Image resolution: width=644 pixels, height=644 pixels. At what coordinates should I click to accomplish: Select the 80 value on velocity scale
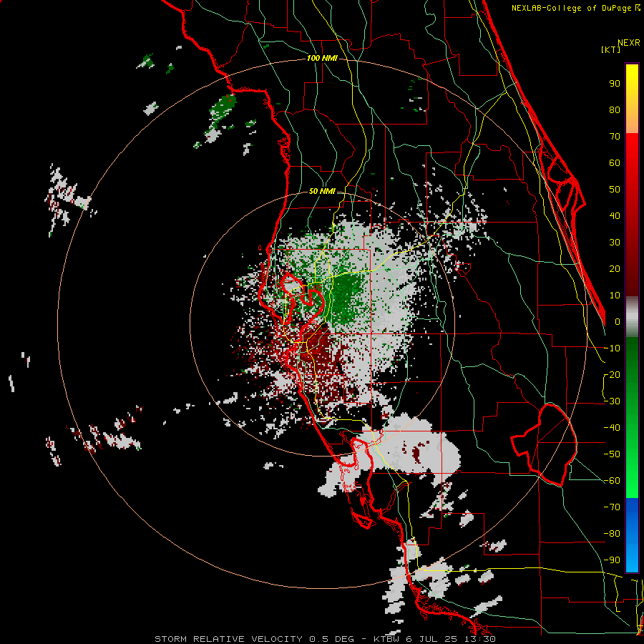point(615,109)
